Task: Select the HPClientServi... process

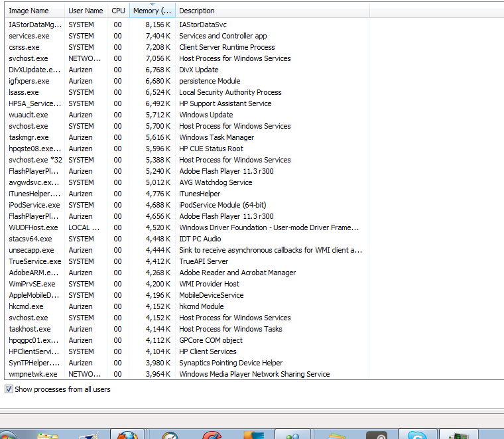Action: (x=187, y=351)
